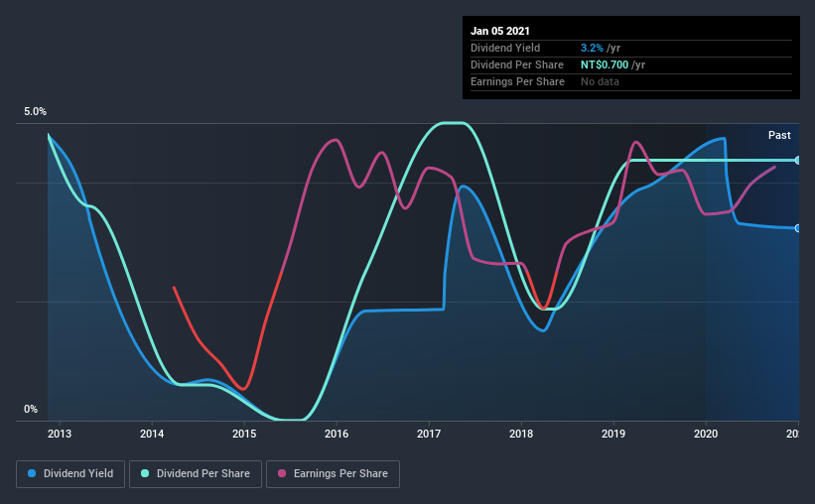Click the 2019 x-axis label
The width and height of the screenshot is (815, 504).
point(613,434)
